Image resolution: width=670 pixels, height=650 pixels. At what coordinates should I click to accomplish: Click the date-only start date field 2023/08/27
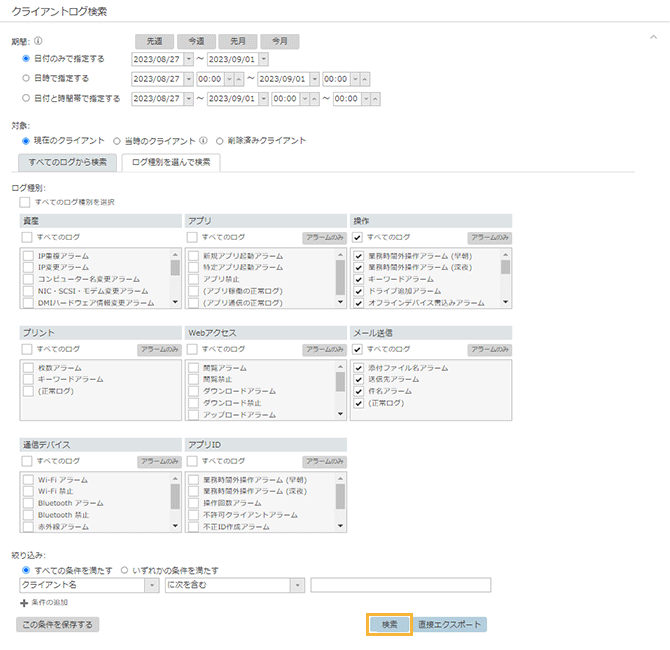(x=157, y=59)
